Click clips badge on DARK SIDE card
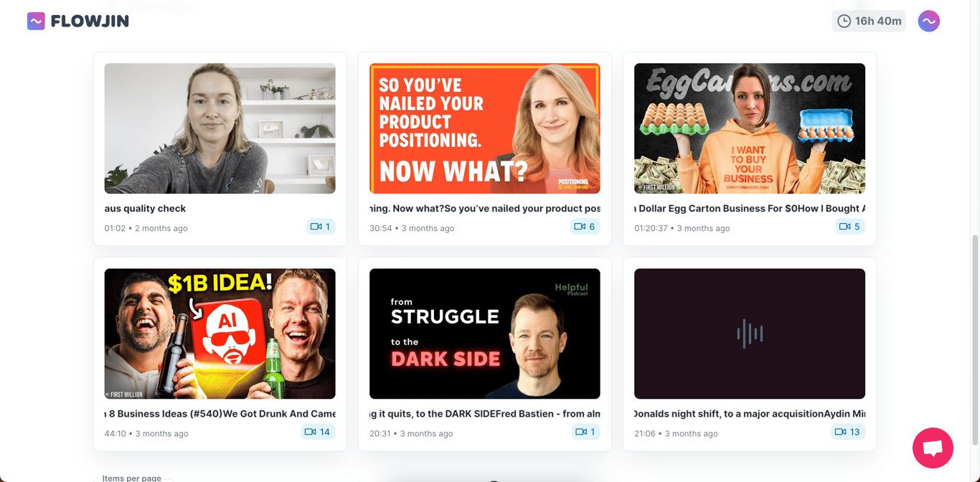The height and width of the screenshot is (482, 980). [x=585, y=432]
